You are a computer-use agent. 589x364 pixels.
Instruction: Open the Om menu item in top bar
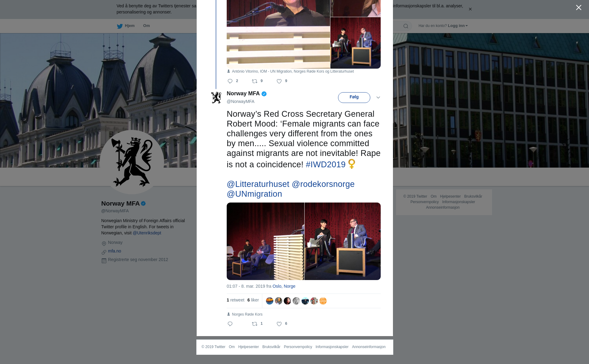tap(146, 26)
